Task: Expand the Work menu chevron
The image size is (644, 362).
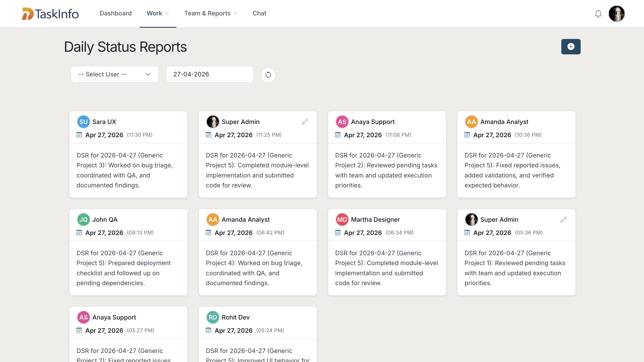Action: pyautogui.click(x=167, y=13)
